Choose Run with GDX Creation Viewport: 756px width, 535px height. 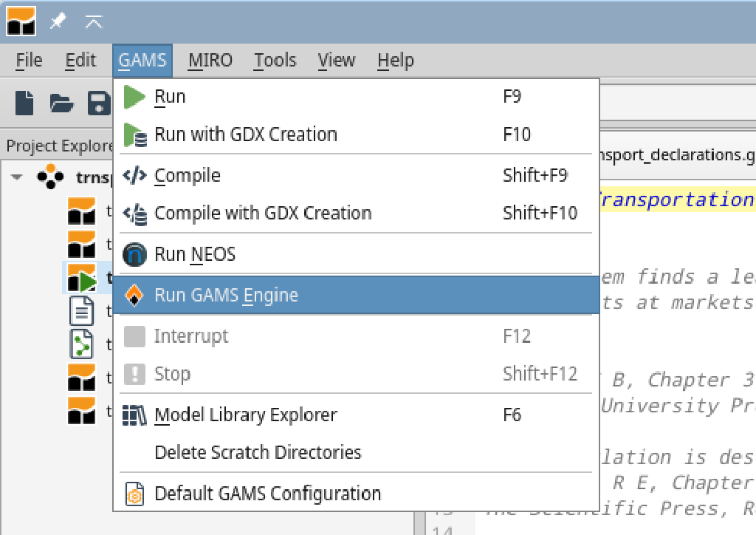click(357, 134)
